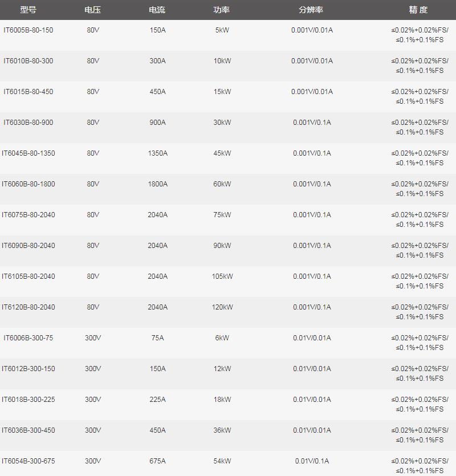Open model IT6045B-80-1350

[28, 153]
